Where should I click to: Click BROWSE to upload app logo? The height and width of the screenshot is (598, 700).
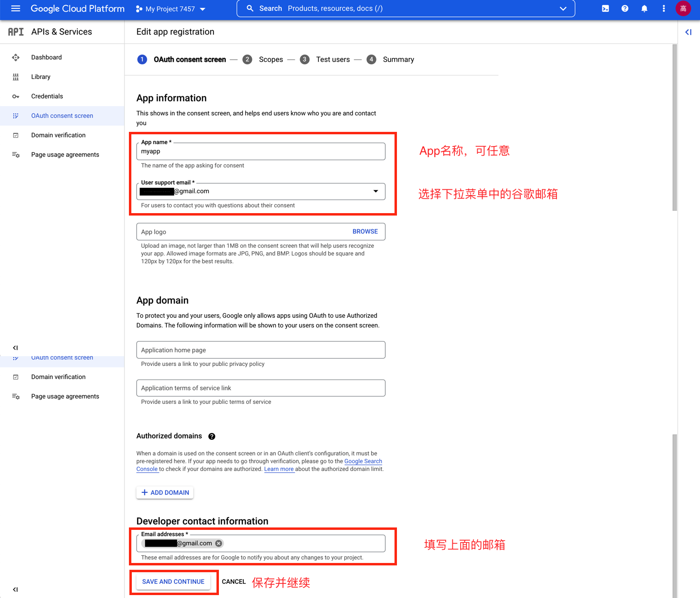click(x=365, y=232)
